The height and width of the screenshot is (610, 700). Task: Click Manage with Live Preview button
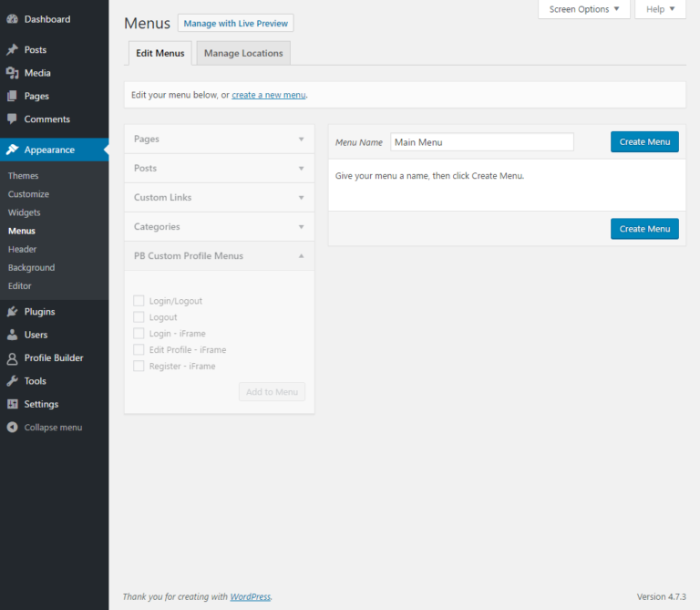(x=235, y=24)
